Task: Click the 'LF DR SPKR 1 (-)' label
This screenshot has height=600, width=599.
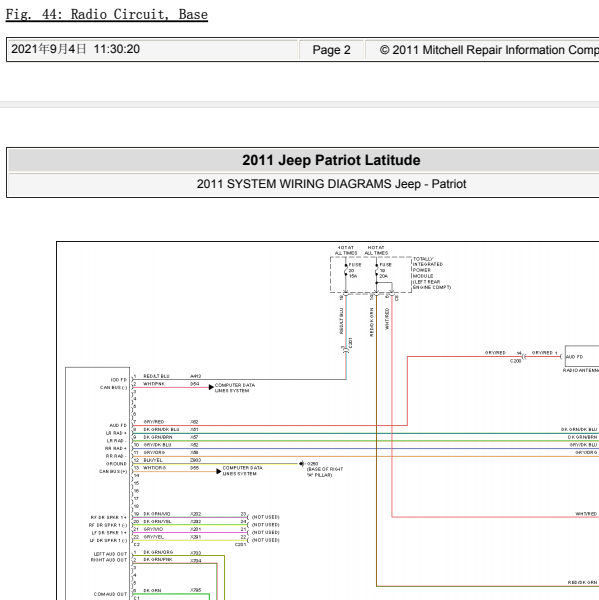Action: (108, 541)
